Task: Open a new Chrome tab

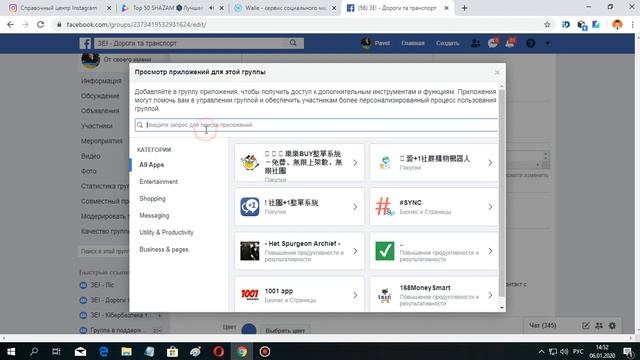Action: [464, 8]
